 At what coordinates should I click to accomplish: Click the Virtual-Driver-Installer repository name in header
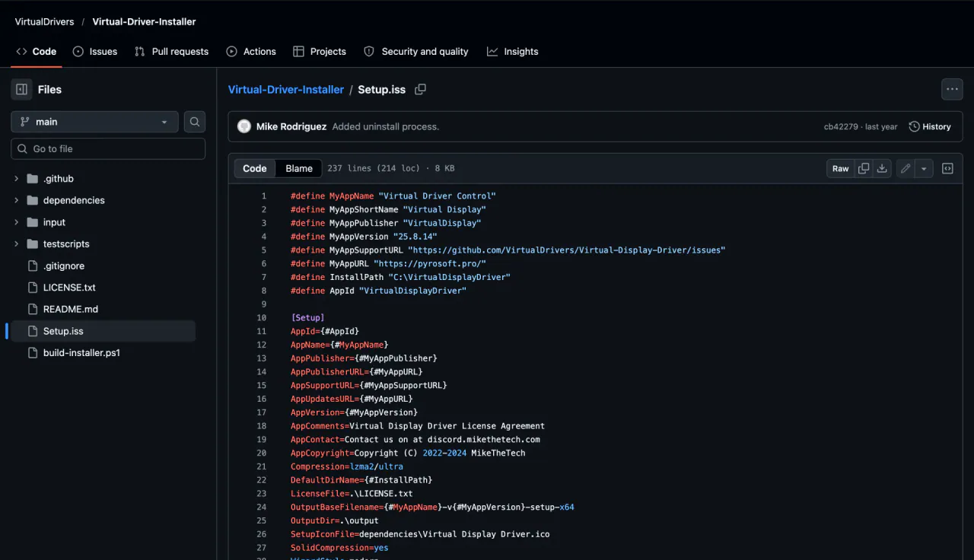pos(144,22)
